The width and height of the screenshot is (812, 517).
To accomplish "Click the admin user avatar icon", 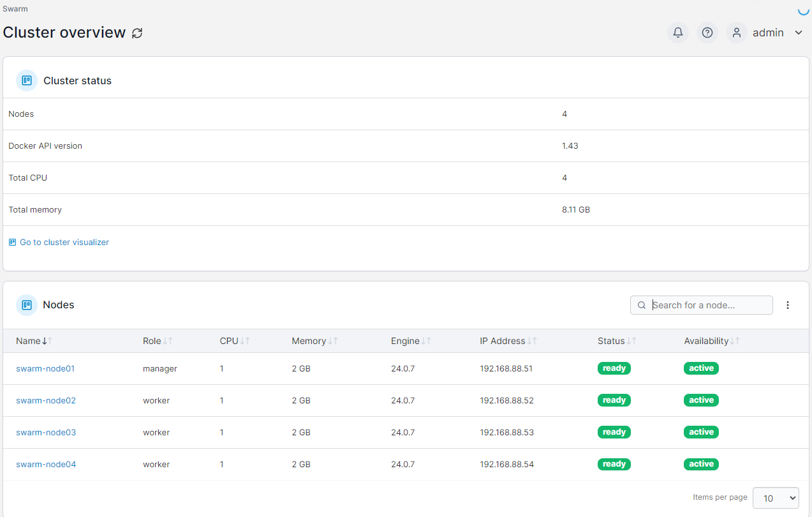I will tap(736, 33).
